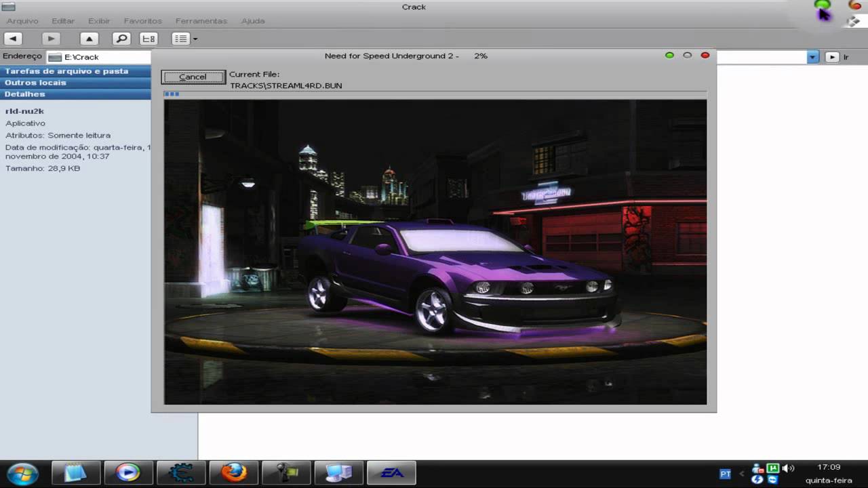This screenshot has width=868, height=488.
Task: Open the Editar menu
Action: coord(63,21)
